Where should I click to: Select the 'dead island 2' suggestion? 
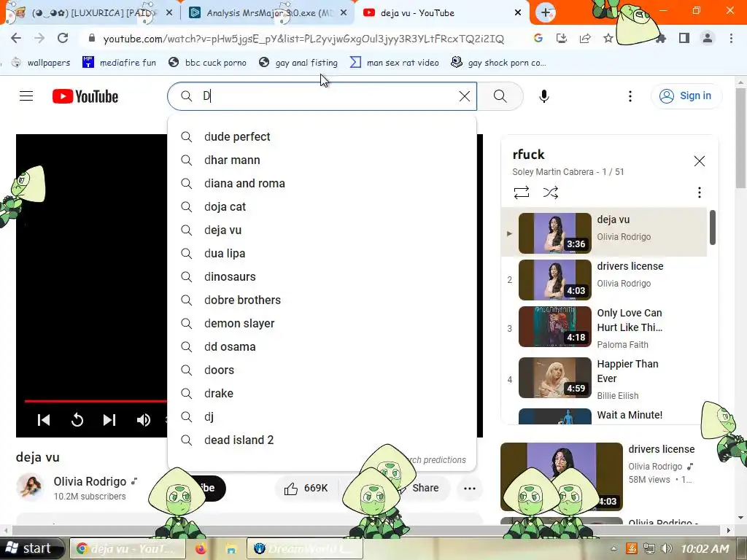(x=322, y=440)
